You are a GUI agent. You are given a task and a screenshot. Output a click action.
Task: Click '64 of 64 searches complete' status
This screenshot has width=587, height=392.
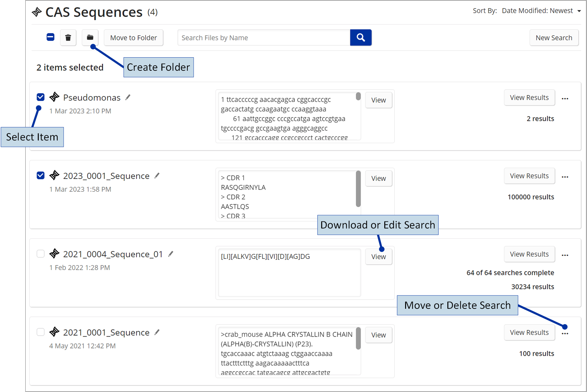tap(510, 273)
